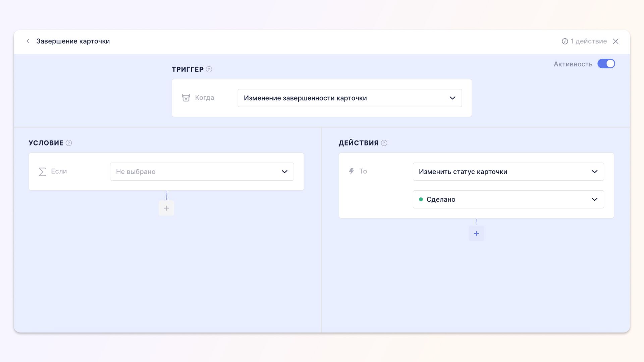The height and width of the screenshot is (362, 644).
Task: Open the 'Изменить статус карточки' action dropdown
Action: (508, 172)
